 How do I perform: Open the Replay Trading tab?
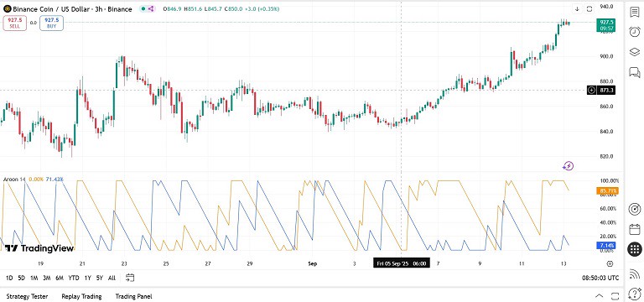[81, 296]
